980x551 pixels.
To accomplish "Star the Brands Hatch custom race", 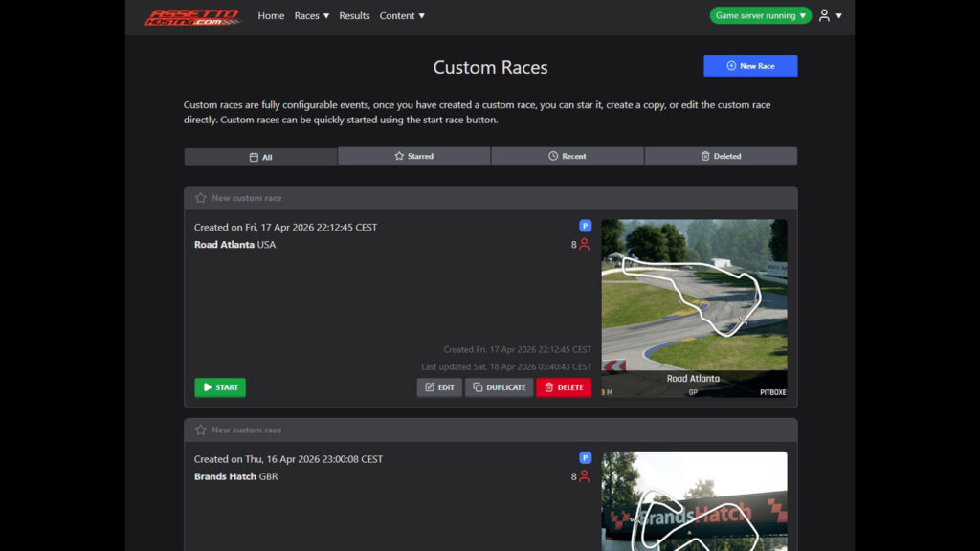I will coord(201,430).
